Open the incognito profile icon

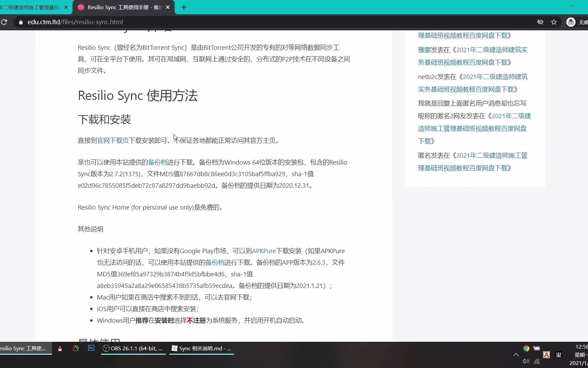pos(571,22)
